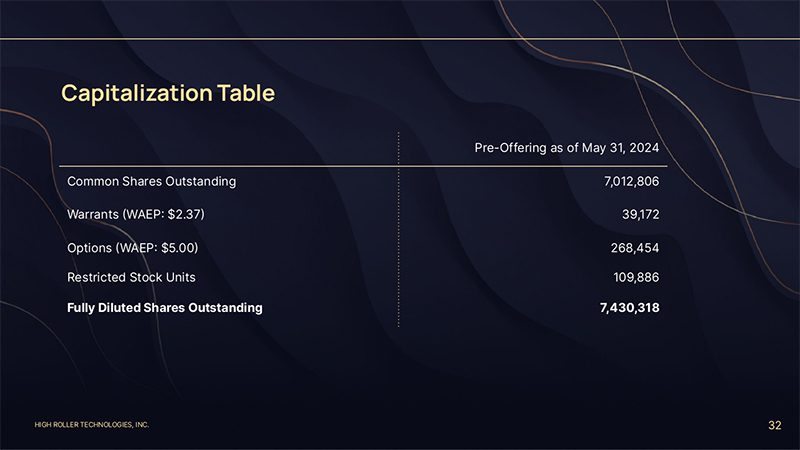
Task: Click the Common Shares Outstanding row label
Action: [x=151, y=182]
